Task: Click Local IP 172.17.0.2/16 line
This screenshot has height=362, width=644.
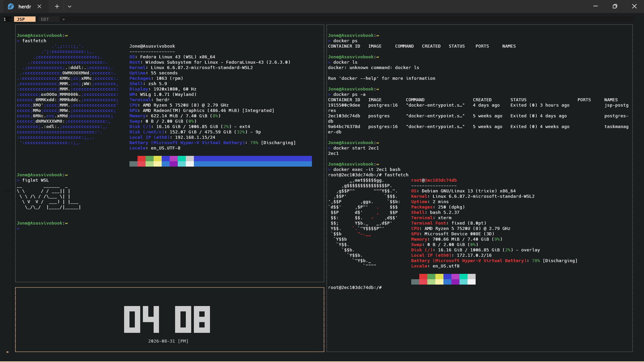Action: [x=451, y=255]
